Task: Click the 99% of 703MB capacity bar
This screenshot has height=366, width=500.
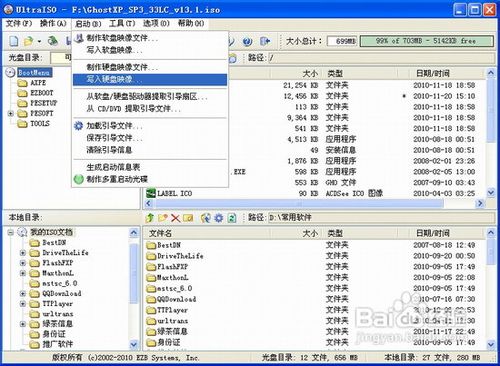Action: coord(426,41)
